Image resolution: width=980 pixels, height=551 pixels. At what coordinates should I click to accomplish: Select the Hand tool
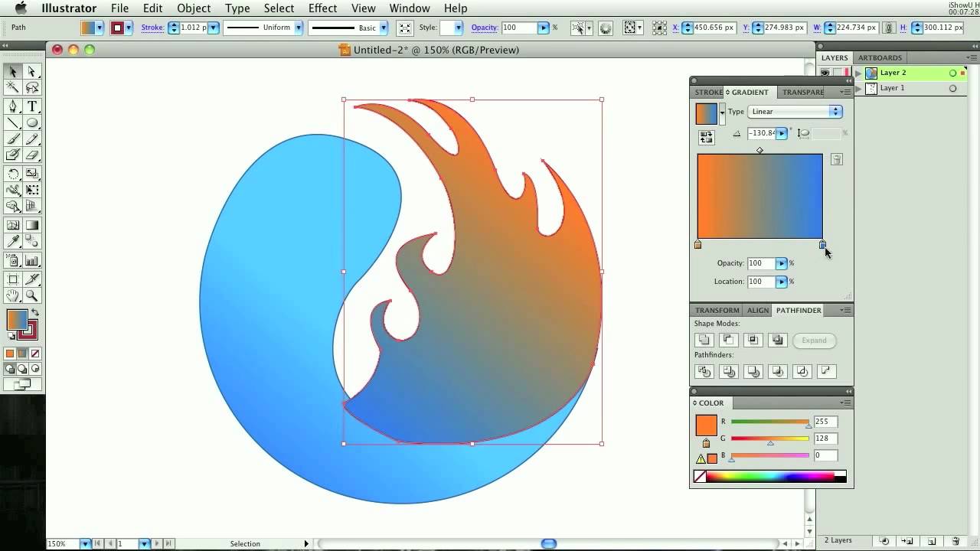pyautogui.click(x=13, y=295)
